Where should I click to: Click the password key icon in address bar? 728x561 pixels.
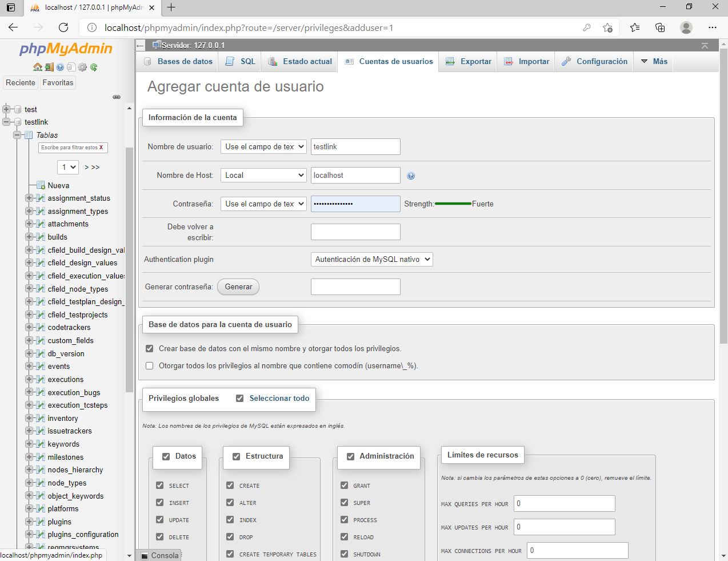pyautogui.click(x=586, y=27)
